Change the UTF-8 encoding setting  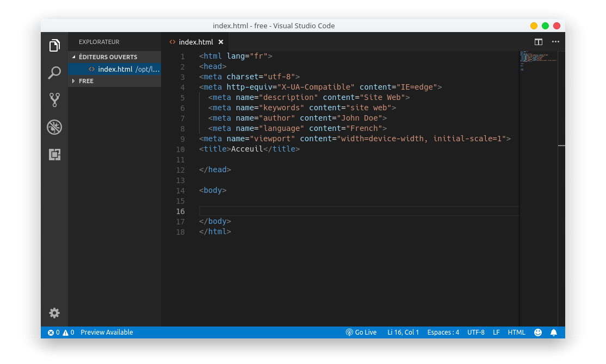pyautogui.click(x=475, y=332)
